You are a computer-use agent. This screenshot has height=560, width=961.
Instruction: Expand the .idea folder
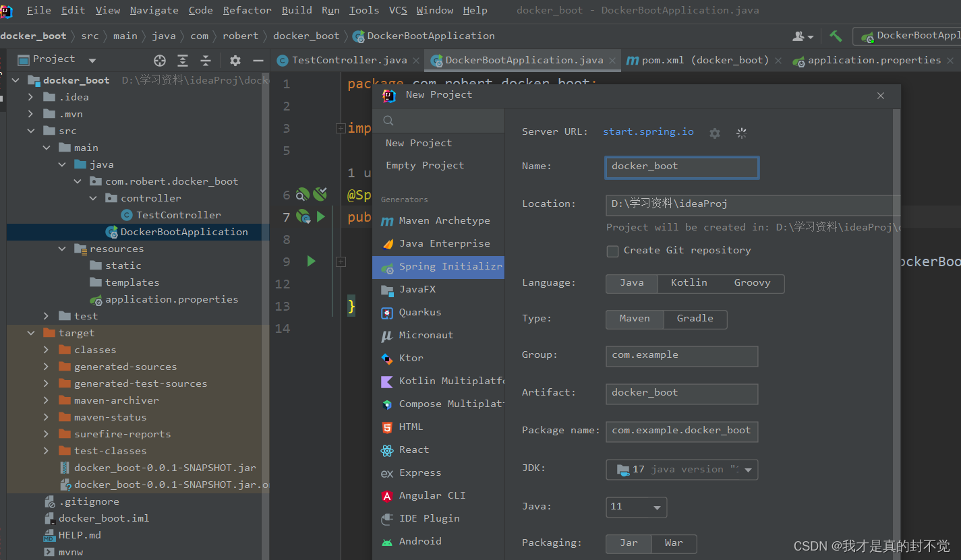(30, 97)
